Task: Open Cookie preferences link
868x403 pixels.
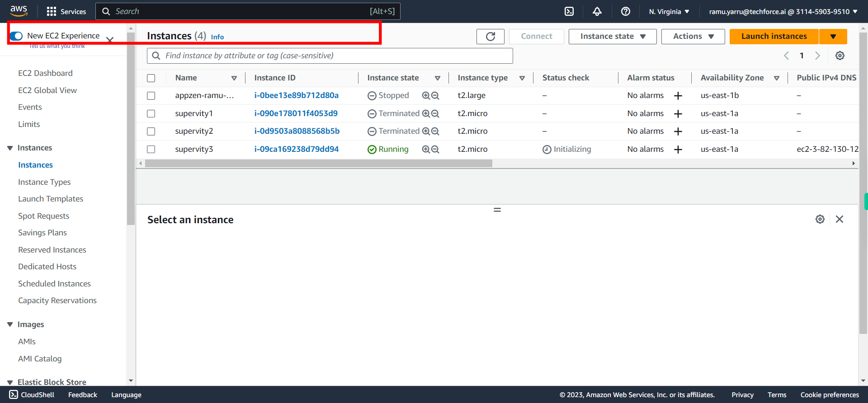Action: coord(830,394)
